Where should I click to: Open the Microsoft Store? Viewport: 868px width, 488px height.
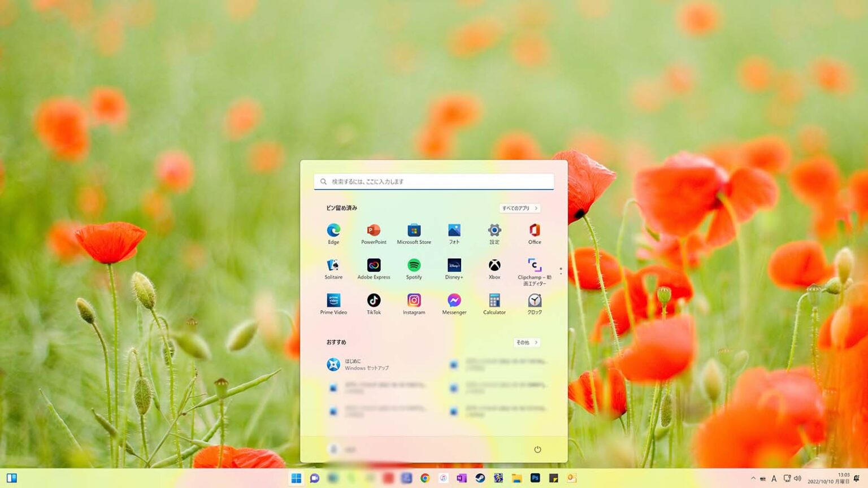(414, 232)
